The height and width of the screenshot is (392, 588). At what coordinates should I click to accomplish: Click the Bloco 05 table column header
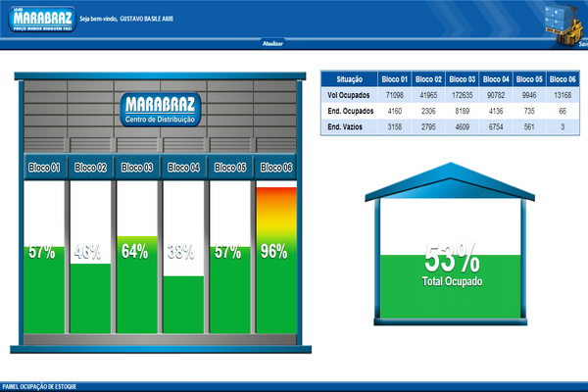coord(529,79)
